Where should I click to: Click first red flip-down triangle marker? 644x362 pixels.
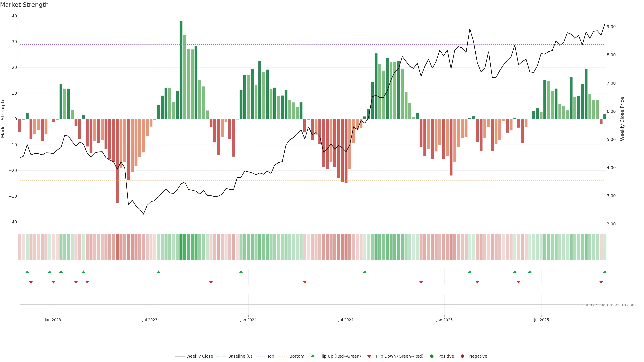tap(31, 282)
